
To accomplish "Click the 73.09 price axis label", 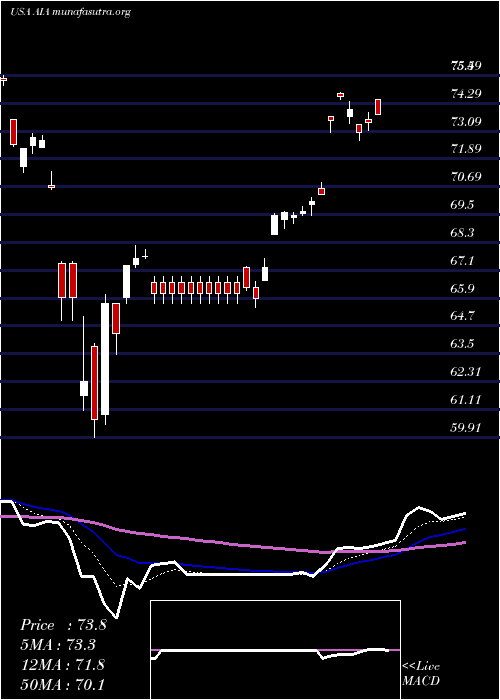I will pos(466,121).
